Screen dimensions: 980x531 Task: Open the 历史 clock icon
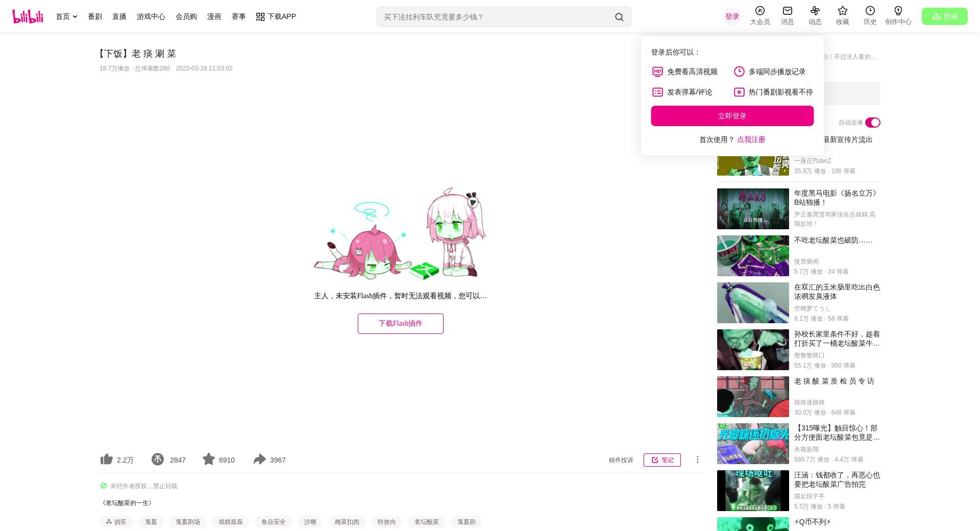(x=870, y=11)
